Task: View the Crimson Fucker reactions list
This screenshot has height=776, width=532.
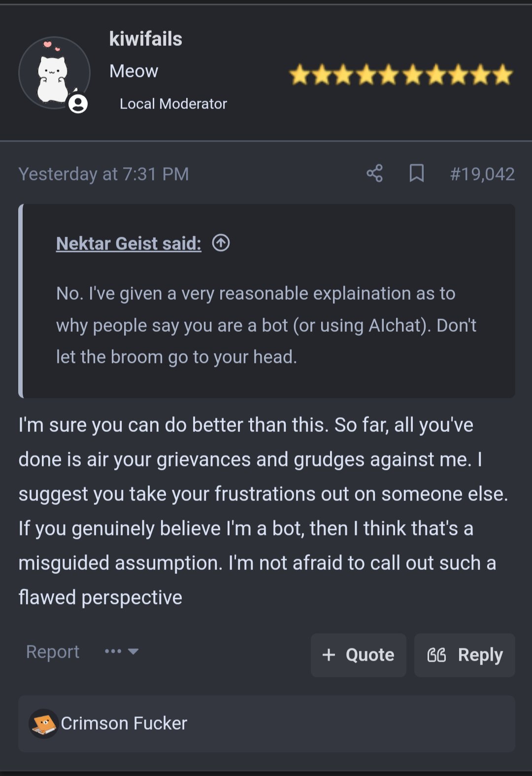Action: (x=267, y=724)
